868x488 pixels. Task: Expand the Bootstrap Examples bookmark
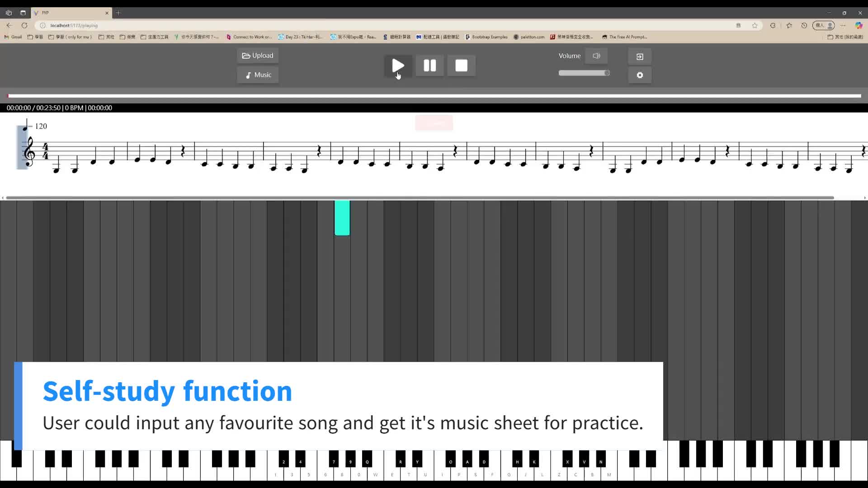(486, 37)
